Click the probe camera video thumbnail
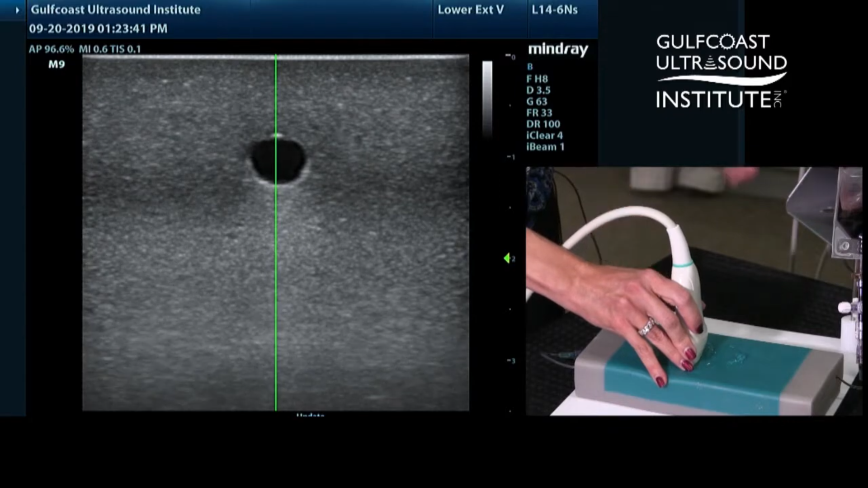Screen dimensions: 868x488 [694, 291]
